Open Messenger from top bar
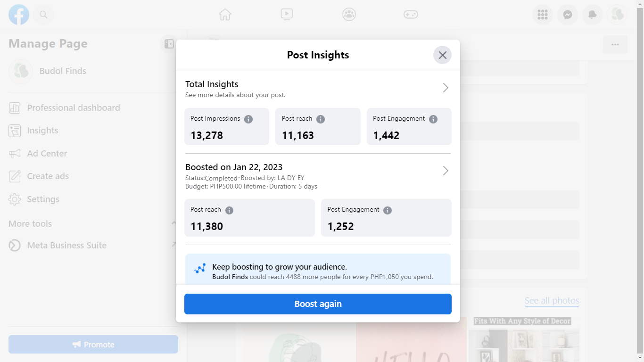 pos(568,15)
